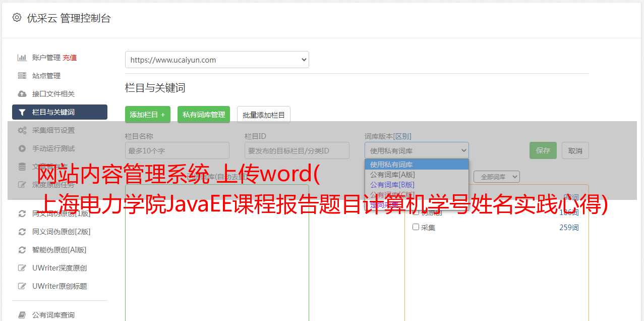Click the filter funnel icon for 栏目与关键词

tap(22, 112)
